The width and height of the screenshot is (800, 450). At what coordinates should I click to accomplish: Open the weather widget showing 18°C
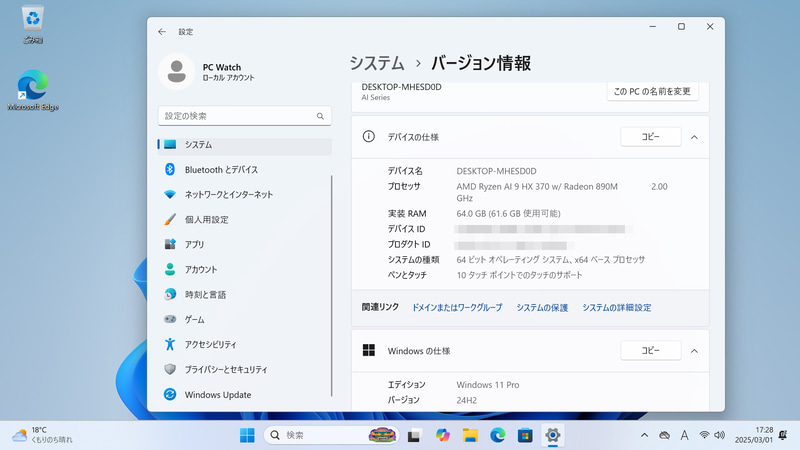coord(42,435)
